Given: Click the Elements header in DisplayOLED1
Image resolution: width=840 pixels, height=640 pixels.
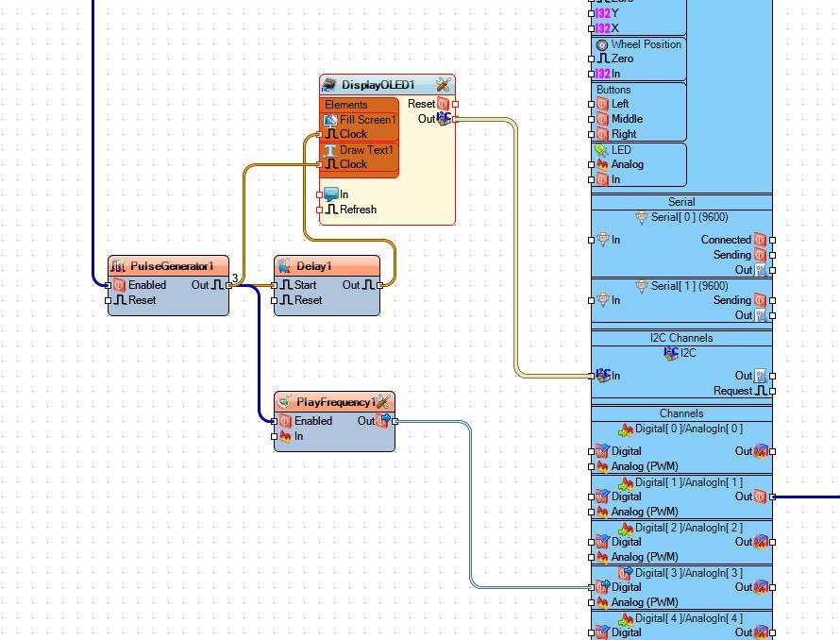Looking at the screenshot, I should (346, 105).
